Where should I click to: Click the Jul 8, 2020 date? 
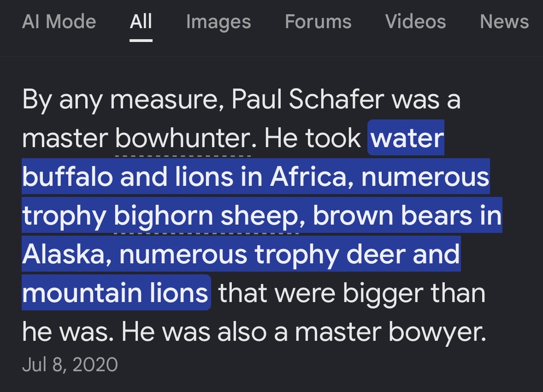pyautogui.click(x=70, y=365)
